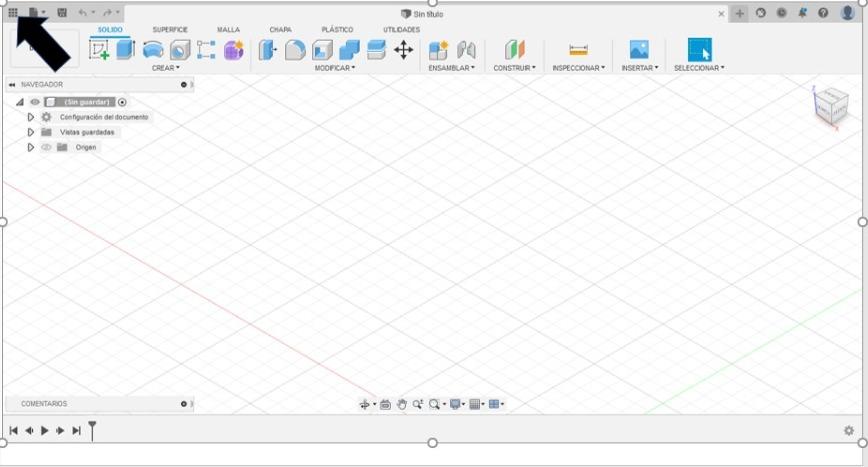Expand the Vistas guardadas folder

pyautogui.click(x=30, y=132)
